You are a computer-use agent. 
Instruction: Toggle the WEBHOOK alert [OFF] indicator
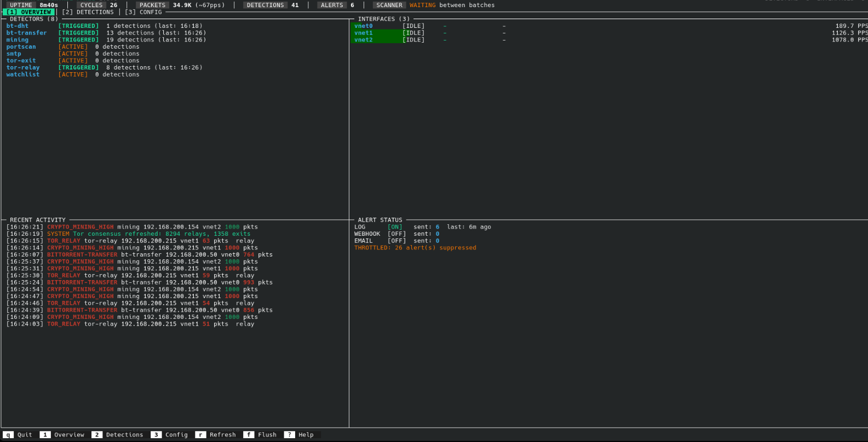[396, 234]
